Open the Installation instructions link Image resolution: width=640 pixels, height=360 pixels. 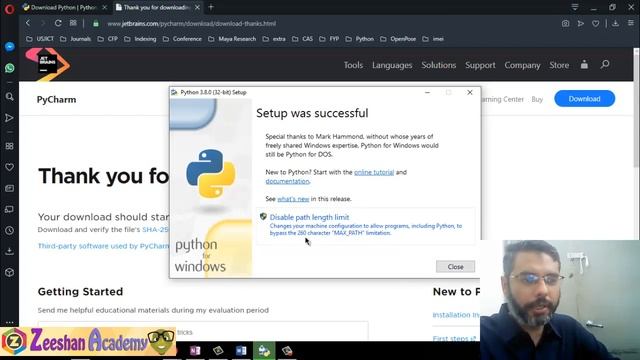click(x=456, y=315)
